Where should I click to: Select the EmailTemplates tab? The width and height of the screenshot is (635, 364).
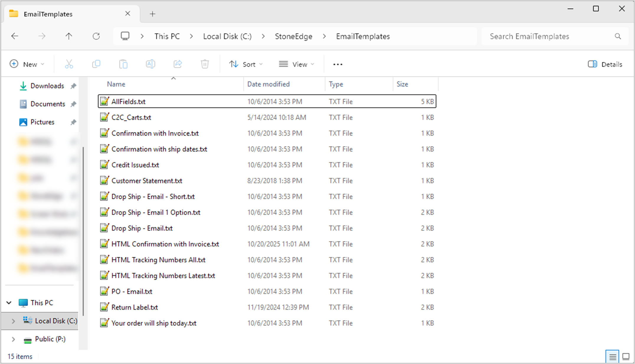pyautogui.click(x=48, y=14)
